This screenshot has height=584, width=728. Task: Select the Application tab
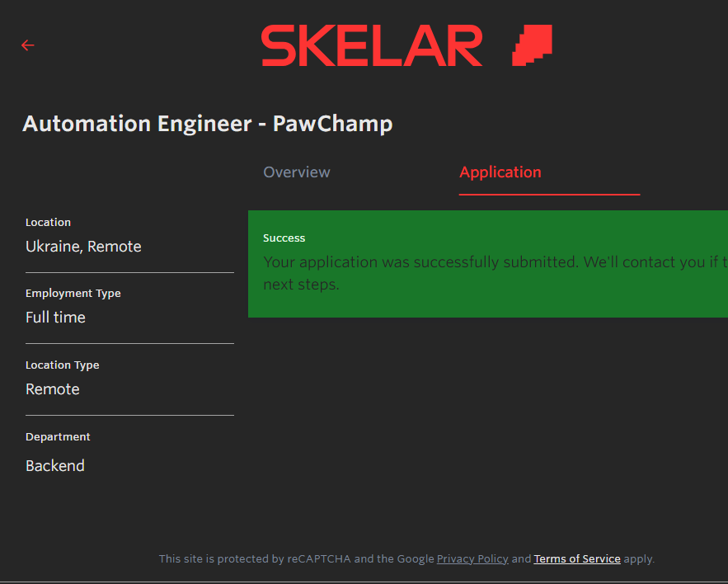click(500, 172)
